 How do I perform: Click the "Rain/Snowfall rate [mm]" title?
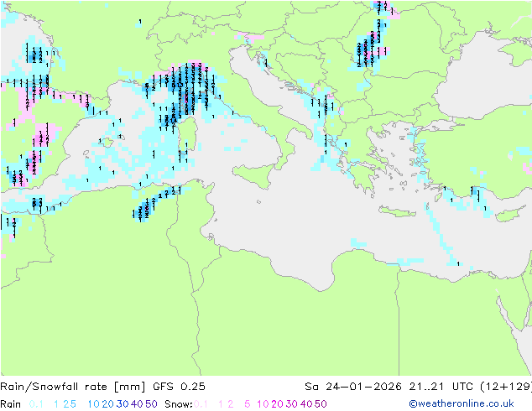tap(73, 386)
